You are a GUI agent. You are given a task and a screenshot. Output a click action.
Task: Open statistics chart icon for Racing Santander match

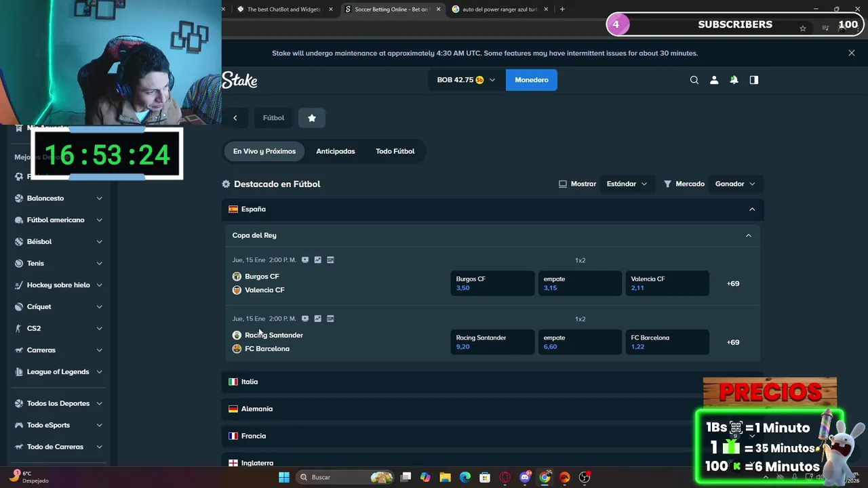tap(317, 319)
